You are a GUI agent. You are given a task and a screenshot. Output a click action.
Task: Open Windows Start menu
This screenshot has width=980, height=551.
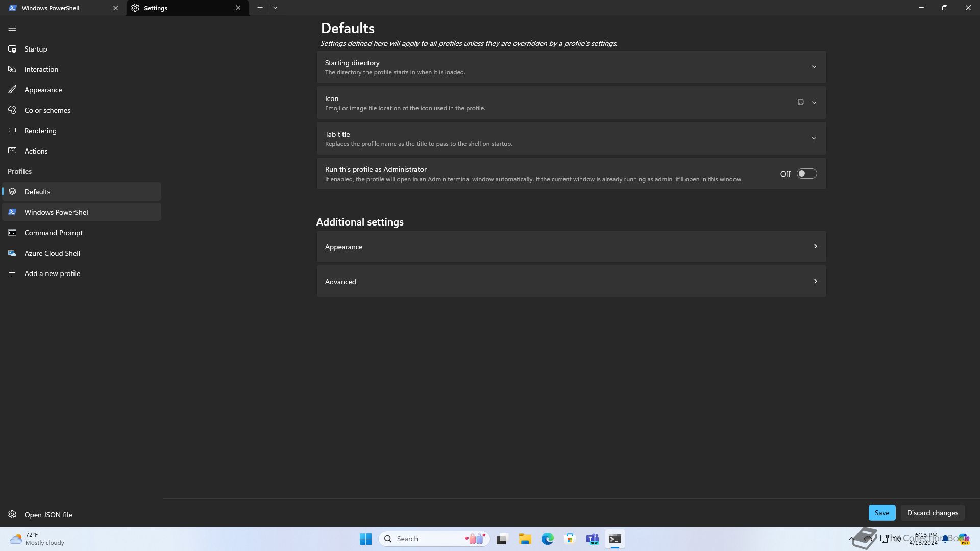tap(365, 539)
